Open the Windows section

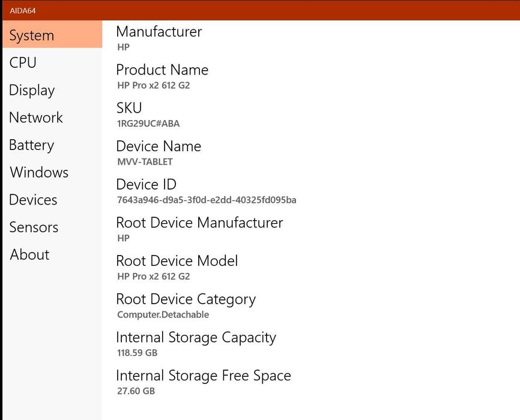tap(52, 172)
